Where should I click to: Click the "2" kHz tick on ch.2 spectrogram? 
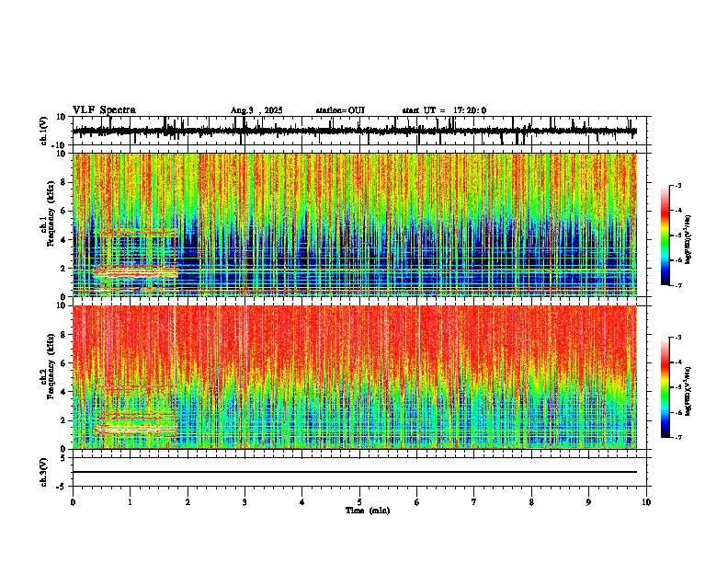click(x=63, y=420)
